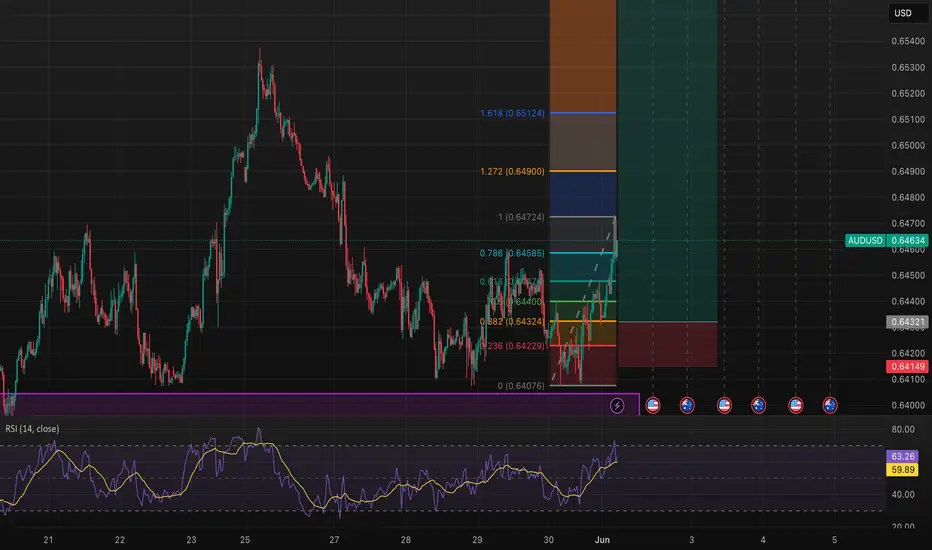The height and width of the screenshot is (550, 932).
Task: Click the Jun label on time axis
Action: tap(602, 540)
